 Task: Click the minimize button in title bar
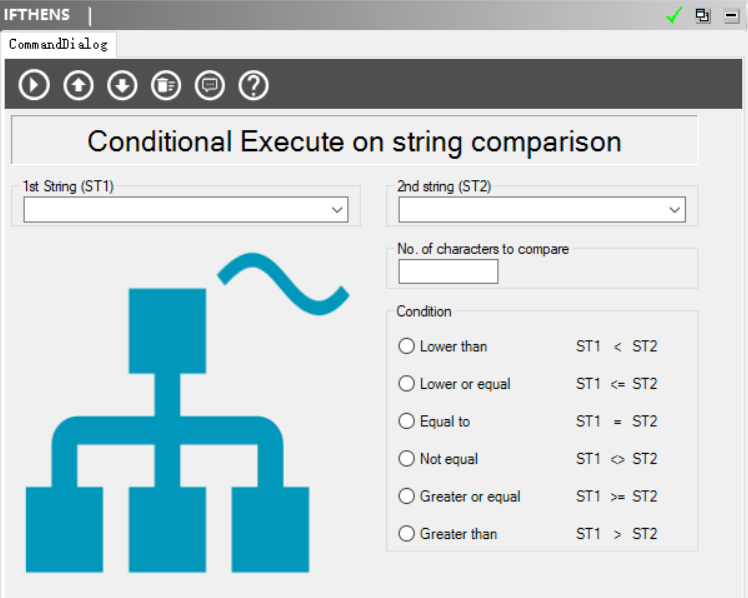pyautogui.click(x=731, y=15)
